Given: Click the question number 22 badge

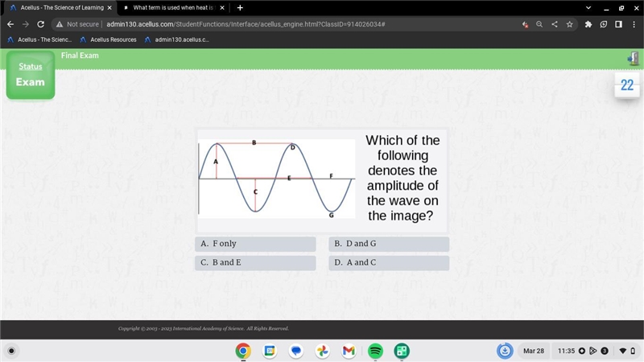Looking at the screenshot, I should tap(627, 85).
